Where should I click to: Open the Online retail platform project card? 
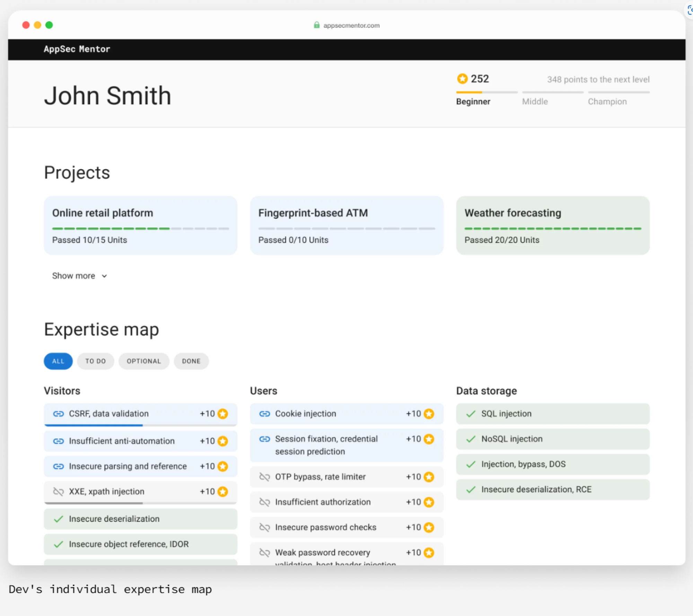[140, 225]
